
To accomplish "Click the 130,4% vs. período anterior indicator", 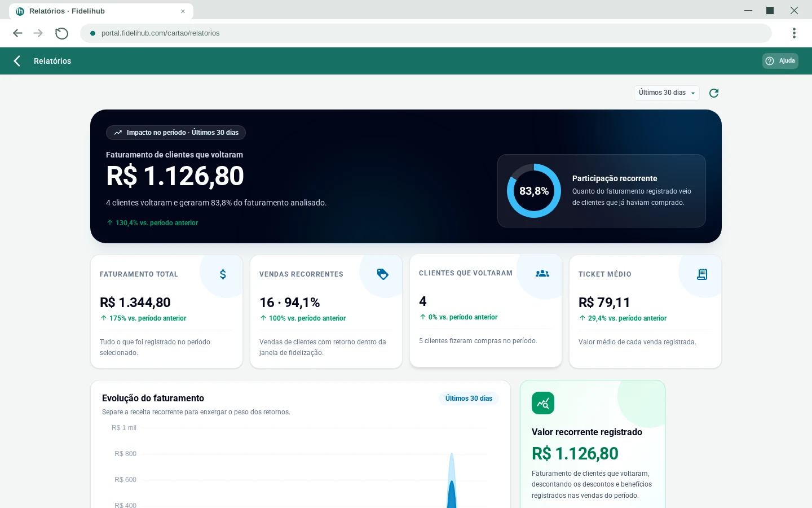I will [x=153, y=223].
